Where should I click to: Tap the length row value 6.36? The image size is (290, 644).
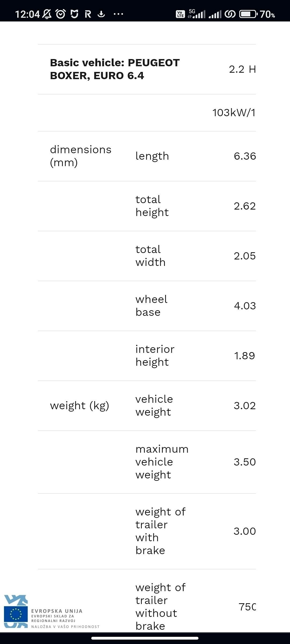[245, 156]
